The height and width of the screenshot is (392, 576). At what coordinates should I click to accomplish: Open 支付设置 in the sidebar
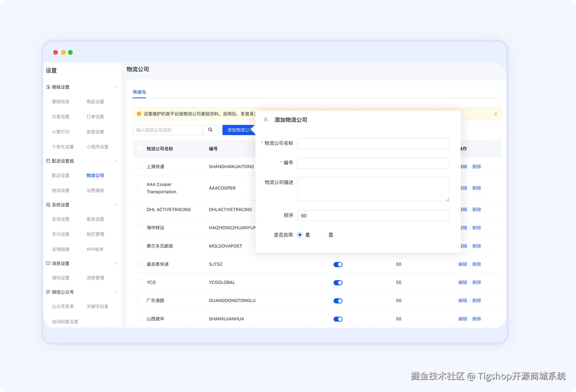point(60,234)
